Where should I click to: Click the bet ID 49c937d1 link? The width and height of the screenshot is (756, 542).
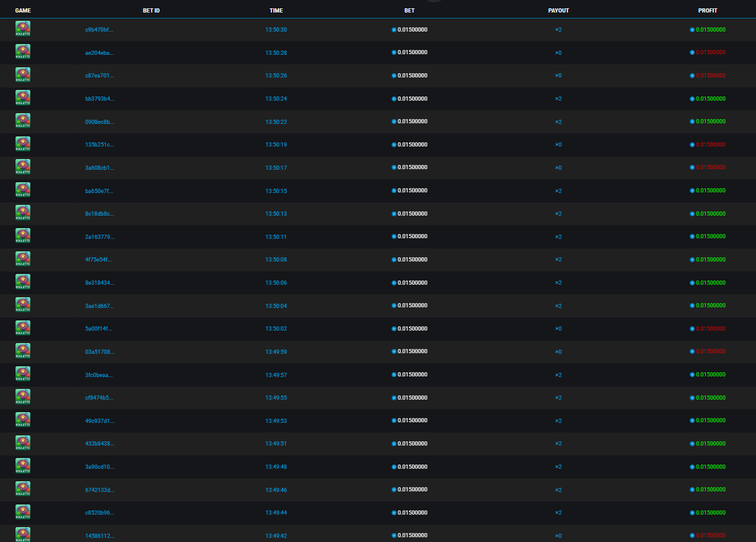coord(99,420)
